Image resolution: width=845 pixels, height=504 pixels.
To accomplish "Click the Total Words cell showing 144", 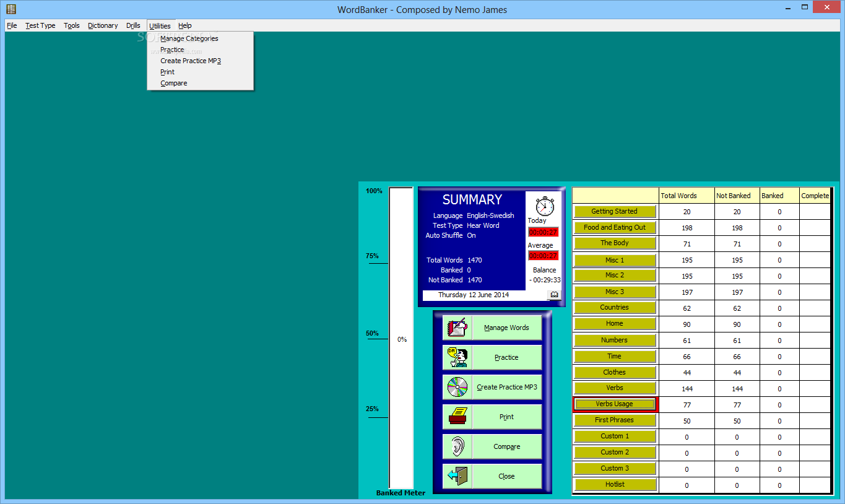I will tap(687, 389).
